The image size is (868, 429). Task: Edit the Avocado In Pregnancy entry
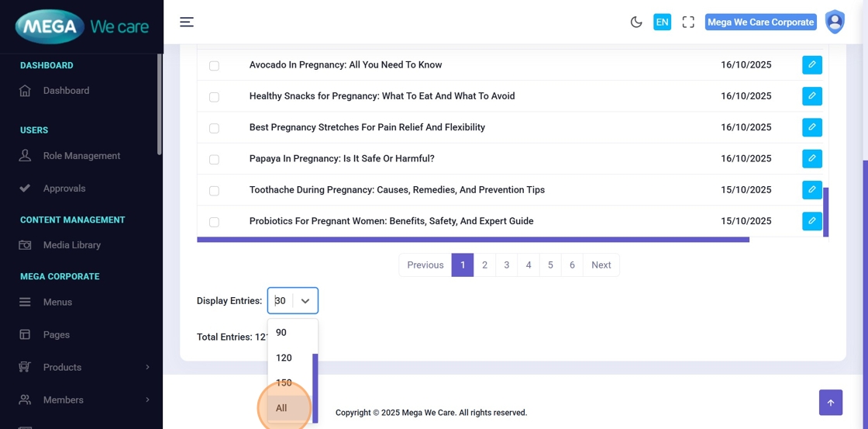click(x=811, y=65)
